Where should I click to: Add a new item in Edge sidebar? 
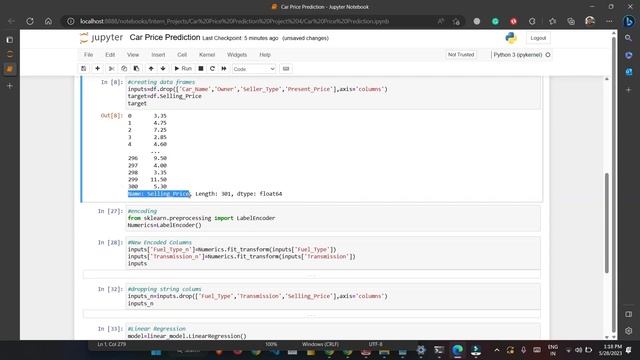pyautogui.click(x=629, y=89)
